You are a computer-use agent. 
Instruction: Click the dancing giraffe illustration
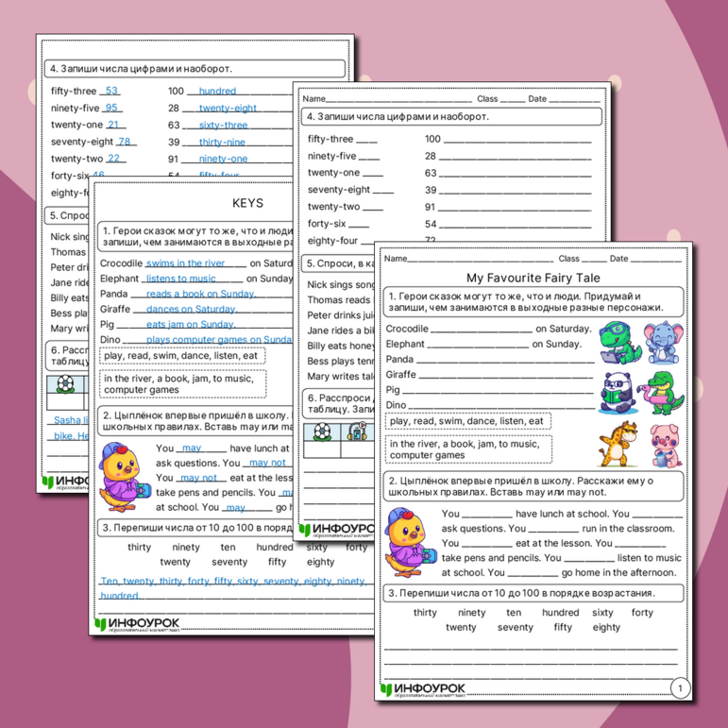click(618, 444)
